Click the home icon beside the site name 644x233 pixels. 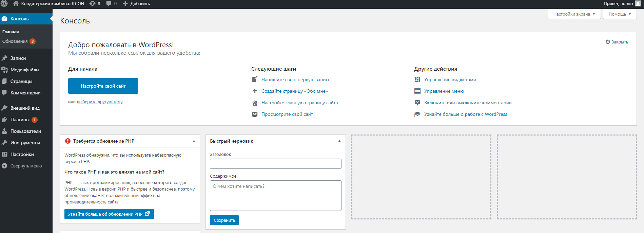click(16, 3)
